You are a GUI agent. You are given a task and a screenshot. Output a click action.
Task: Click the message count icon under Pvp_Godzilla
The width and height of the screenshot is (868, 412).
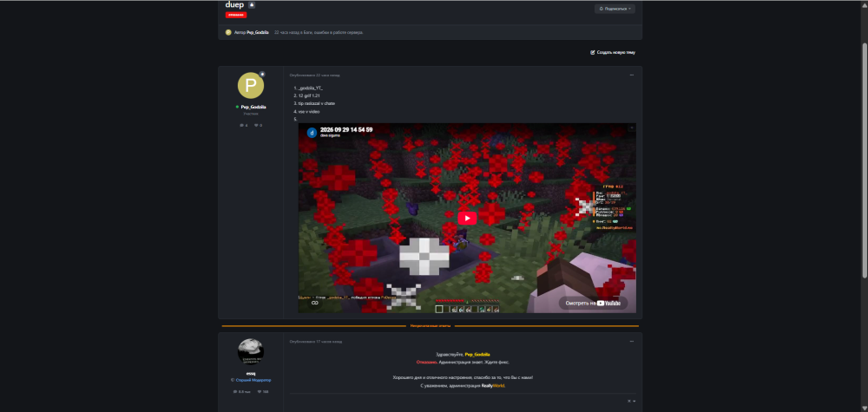(x=243, y=126)
